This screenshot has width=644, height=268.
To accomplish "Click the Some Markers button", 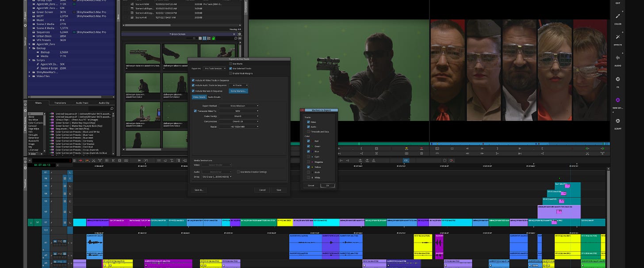I will pos(238,91).
